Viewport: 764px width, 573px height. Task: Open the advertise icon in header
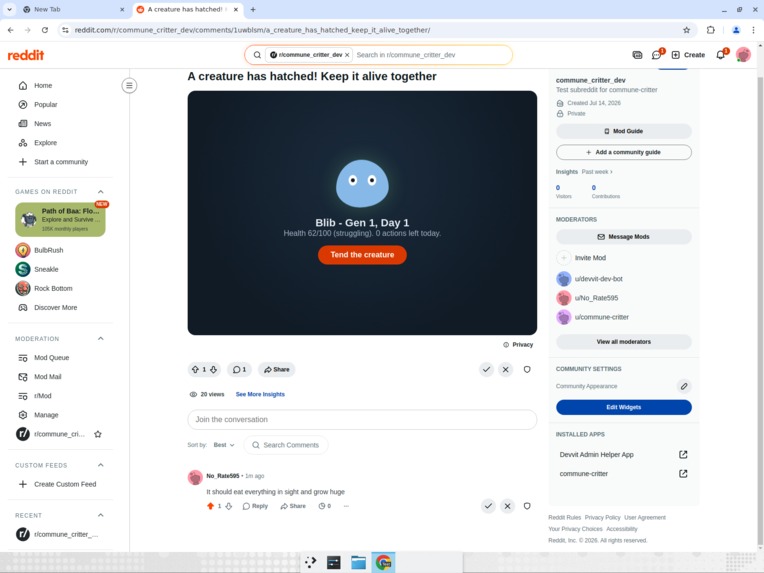tap(637, 55)
